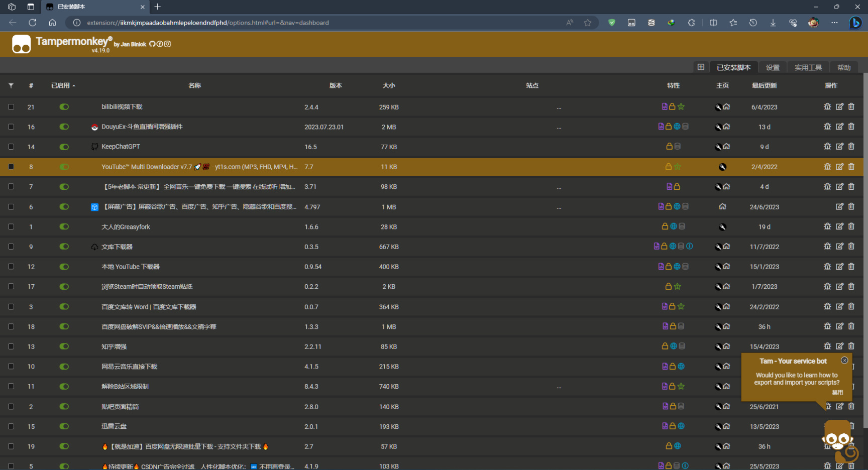Open the browser downloads panel
Screen dimensions: 868x470
[773, 23]
